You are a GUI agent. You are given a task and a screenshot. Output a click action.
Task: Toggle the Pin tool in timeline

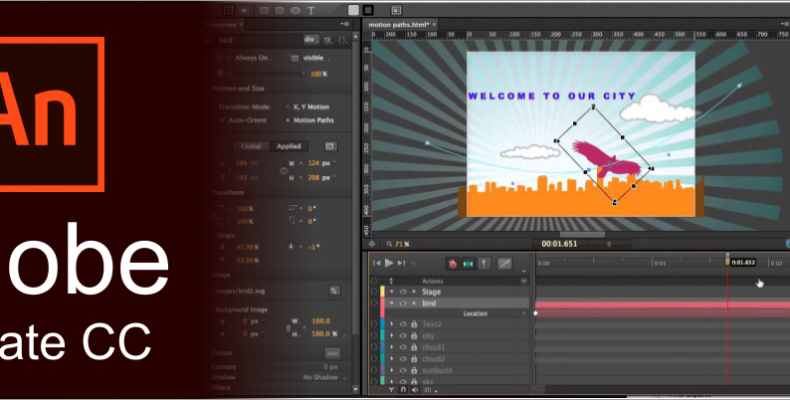tap(484, 263)
